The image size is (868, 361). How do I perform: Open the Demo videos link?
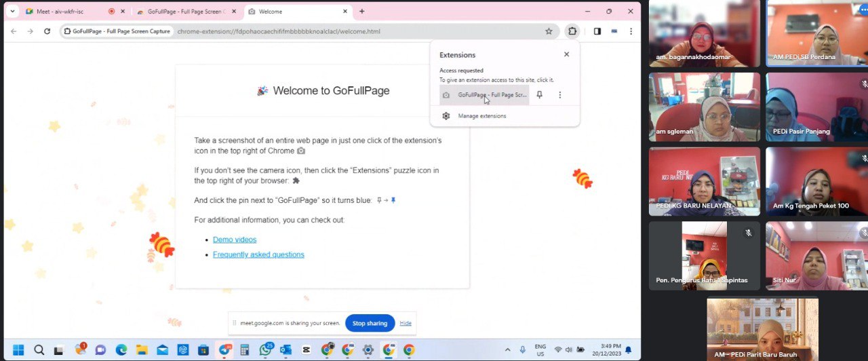235,240
